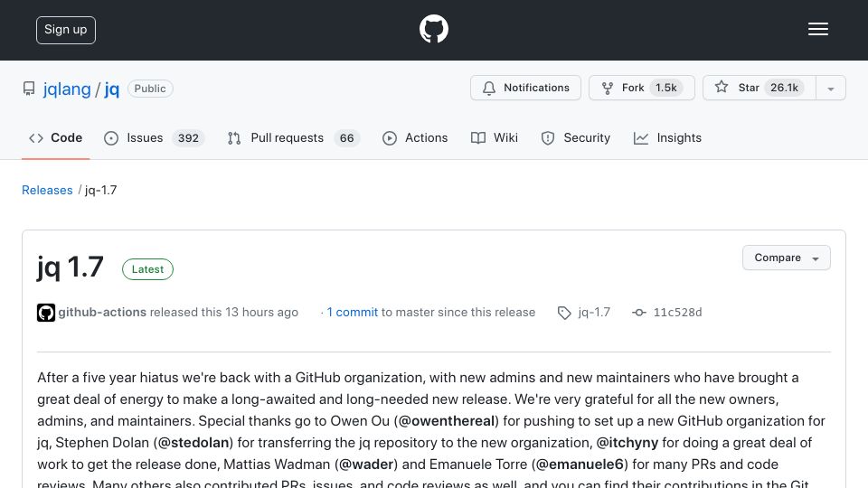The height and width of the screenshot is (488, 868).
Task: Expand the Star lists dropdown arrow
Action: [830, 89]
